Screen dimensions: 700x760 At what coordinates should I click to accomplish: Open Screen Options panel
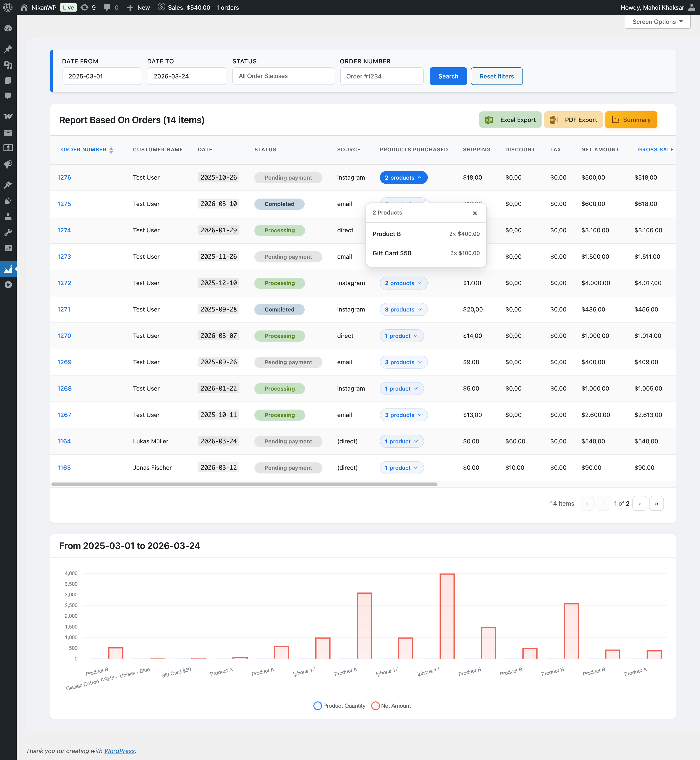click(657, 22)
